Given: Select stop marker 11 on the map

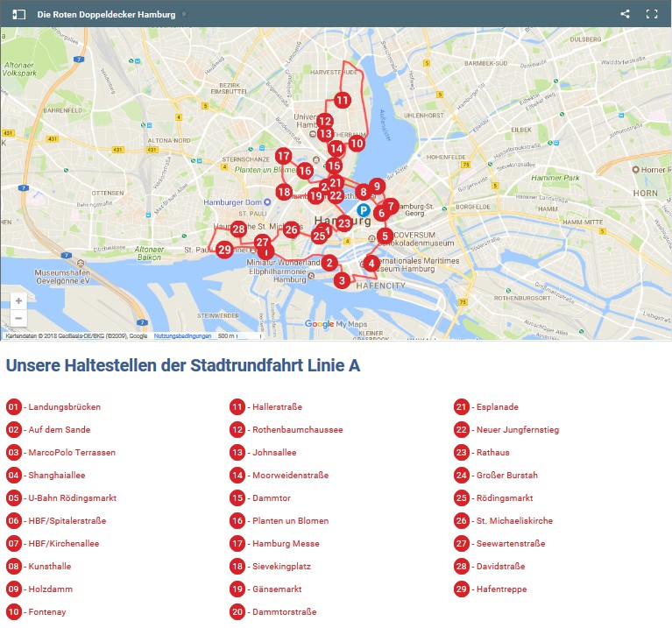Looking at the screenshot, I should (342, 101).
